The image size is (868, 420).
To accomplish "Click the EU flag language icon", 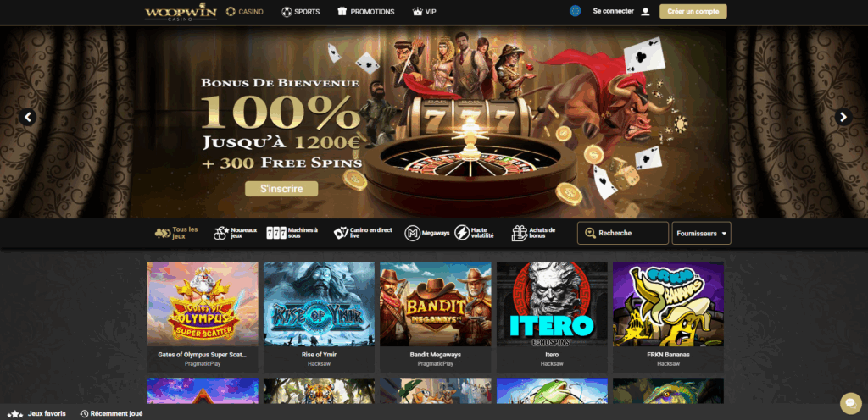I will coord(576,11).
